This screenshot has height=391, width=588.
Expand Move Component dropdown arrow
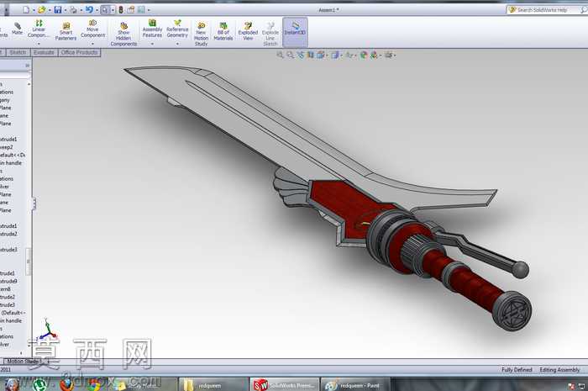[92, 44]
